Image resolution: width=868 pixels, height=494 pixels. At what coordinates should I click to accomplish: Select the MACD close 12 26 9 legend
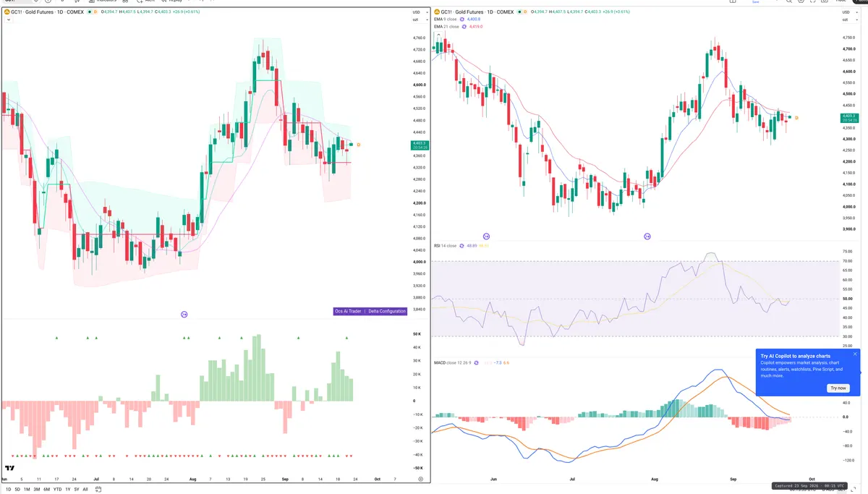tap(453, 362)
